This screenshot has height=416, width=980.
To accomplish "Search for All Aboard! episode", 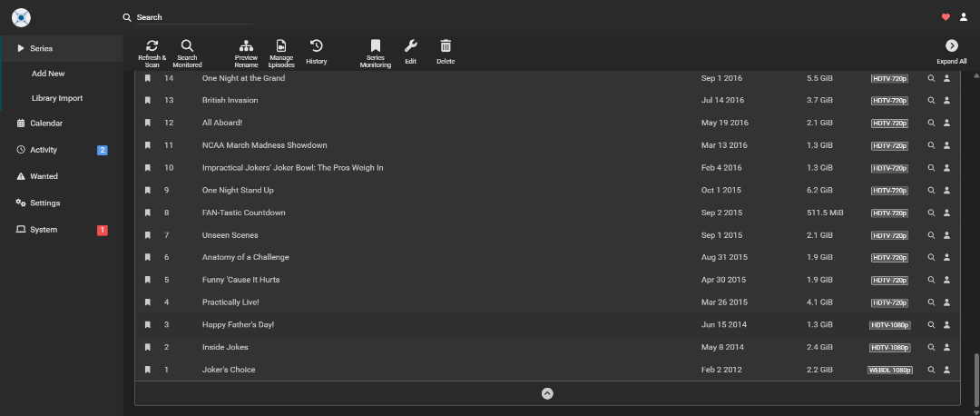I will tap(931, 123).
